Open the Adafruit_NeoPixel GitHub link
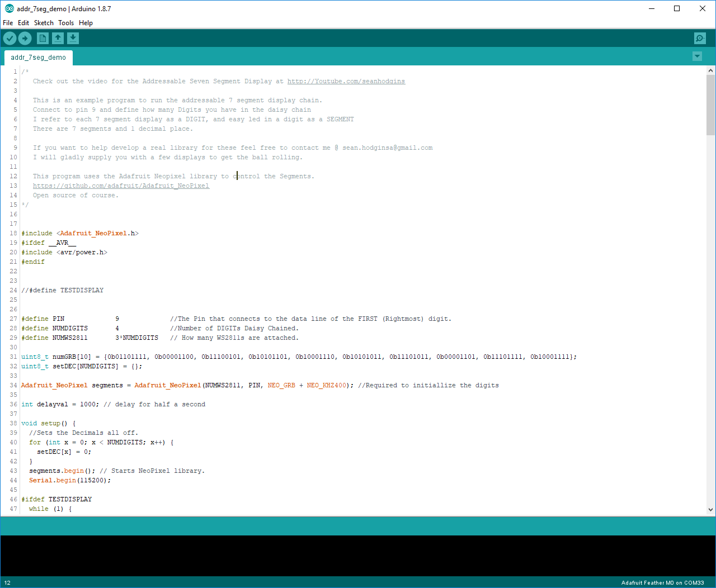 [121, 185]
